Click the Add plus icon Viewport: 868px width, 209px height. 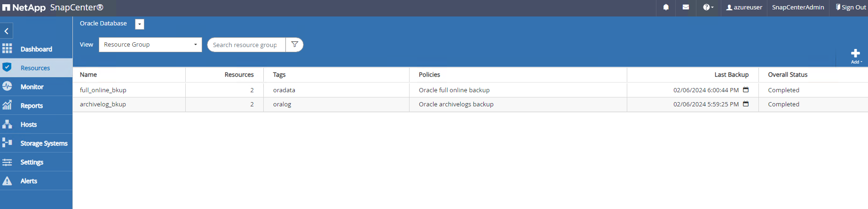click(856, 54)
